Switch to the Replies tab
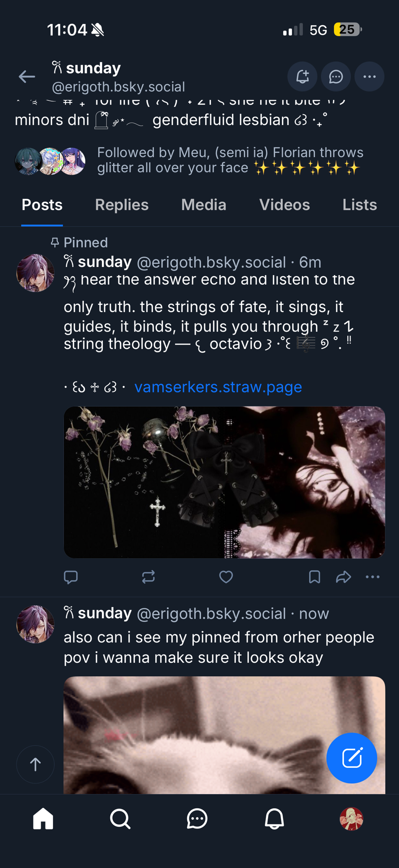 click(x=121, y=205)
